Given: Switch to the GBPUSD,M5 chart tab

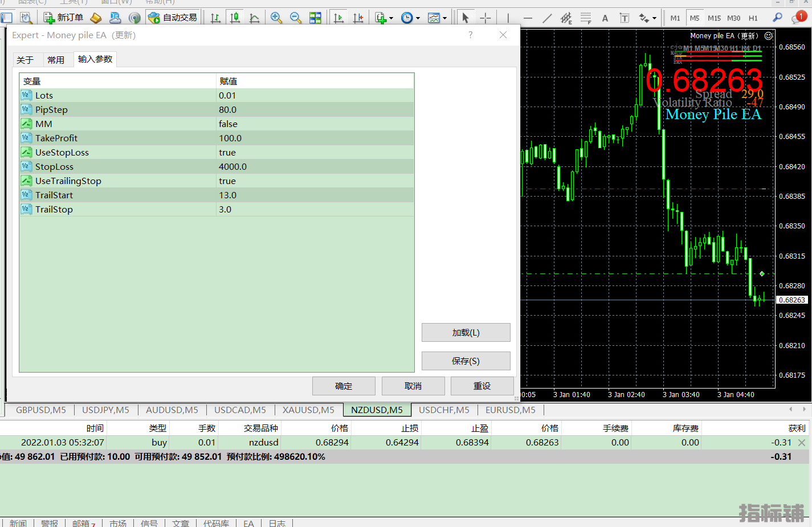Looking at the screenshot, I should point(40,410).
